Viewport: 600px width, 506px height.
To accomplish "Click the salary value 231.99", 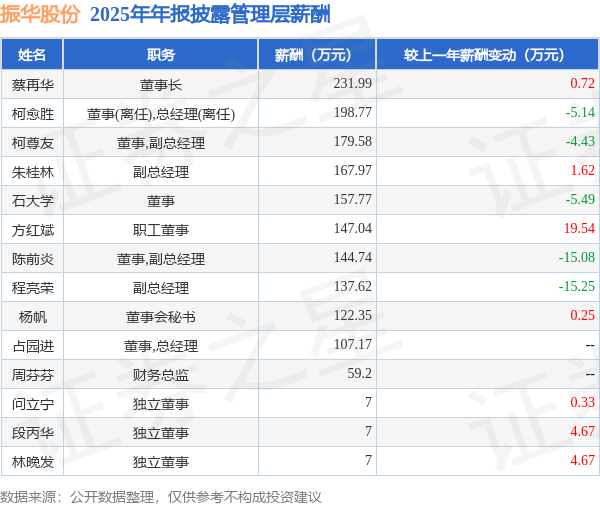I will point(352,83).
